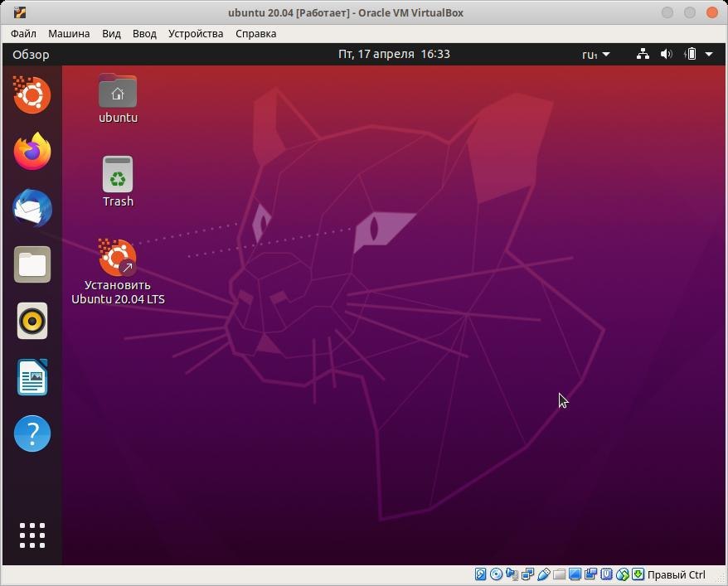The height and width of the screenshot is (586, 728).
Task: Open Help from the dock
Action: pos(32,433)
